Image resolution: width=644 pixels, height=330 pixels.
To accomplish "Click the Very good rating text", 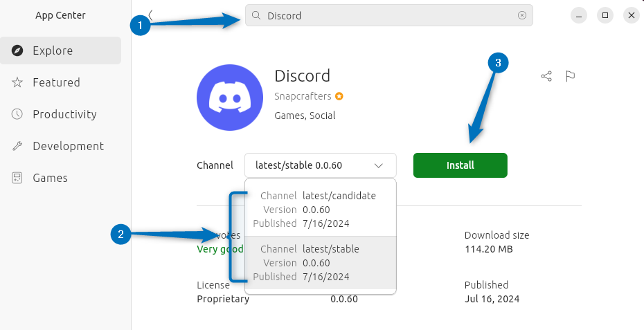I will (x=220, y=249).
